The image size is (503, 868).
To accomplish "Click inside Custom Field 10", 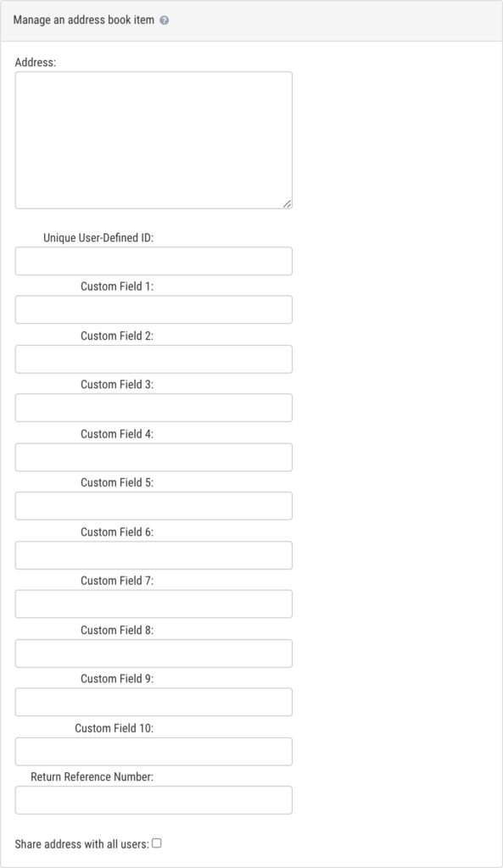I will coord(153,750).
